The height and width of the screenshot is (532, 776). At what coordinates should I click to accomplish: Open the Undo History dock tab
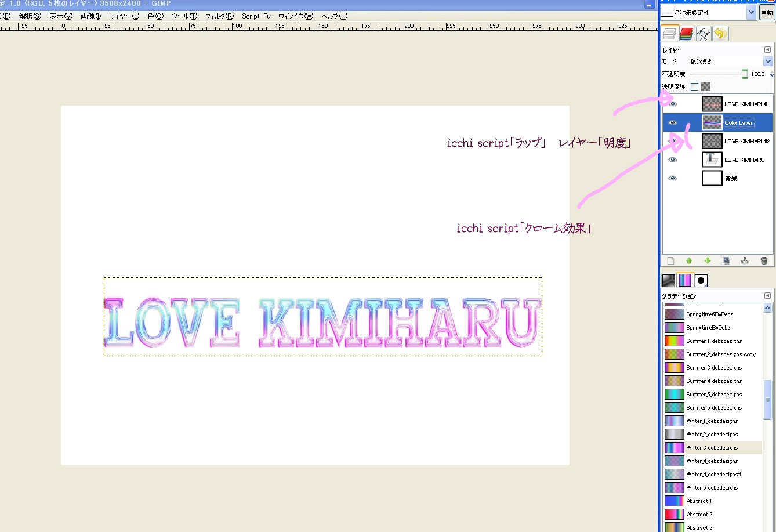coord(720,34)
